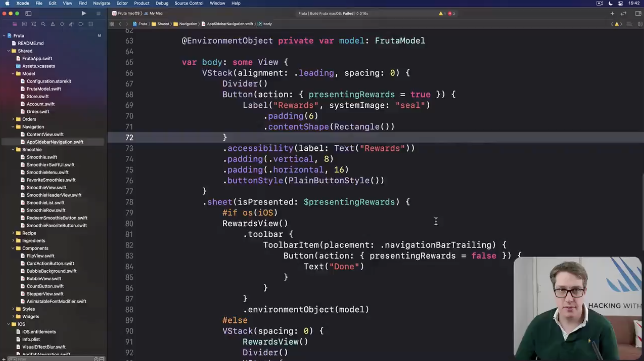Click the screen recording menu bar icon
This screenshot has width=644, height=361.
[600, 3]
